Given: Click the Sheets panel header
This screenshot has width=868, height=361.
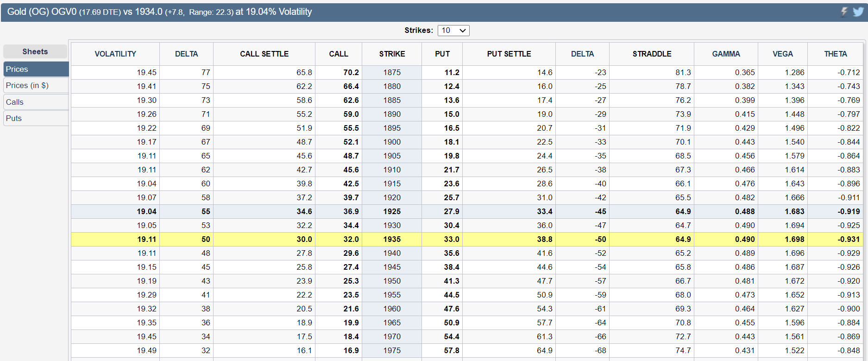Looking at the screenshot, I should click(35, 51).
